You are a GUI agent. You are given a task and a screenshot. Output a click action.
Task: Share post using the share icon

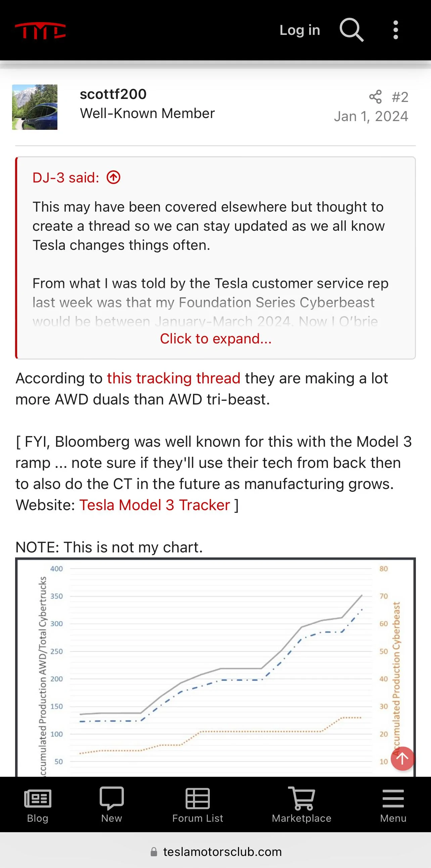375,97
